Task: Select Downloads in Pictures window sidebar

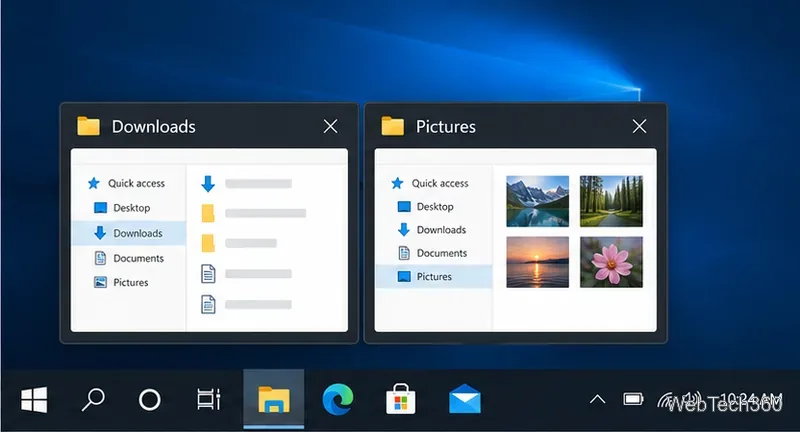Action: coord(432,230)
